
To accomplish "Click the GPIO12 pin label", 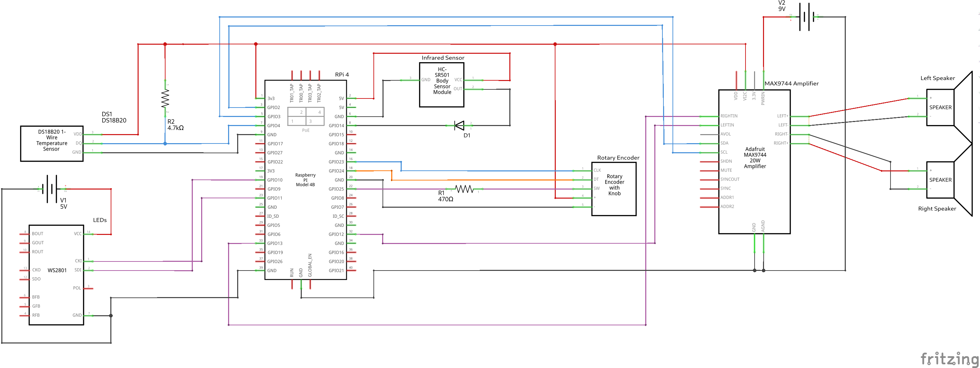I will (x=336, y=234).
